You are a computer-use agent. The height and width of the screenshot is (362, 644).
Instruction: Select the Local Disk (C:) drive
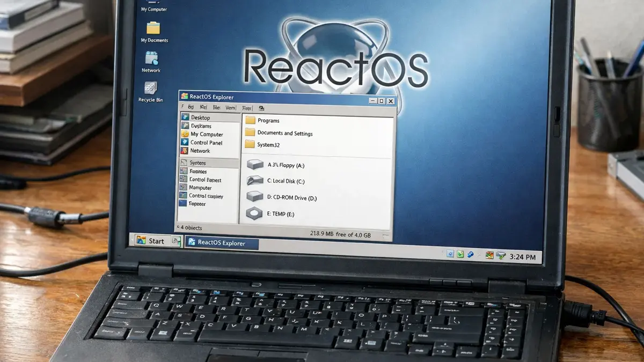click(275, 181)
